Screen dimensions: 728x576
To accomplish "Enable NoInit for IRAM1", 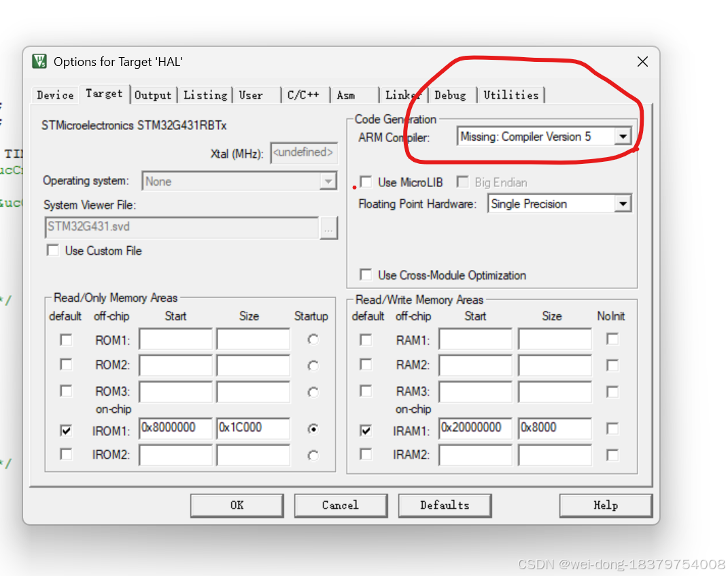I will click(612, 428).
